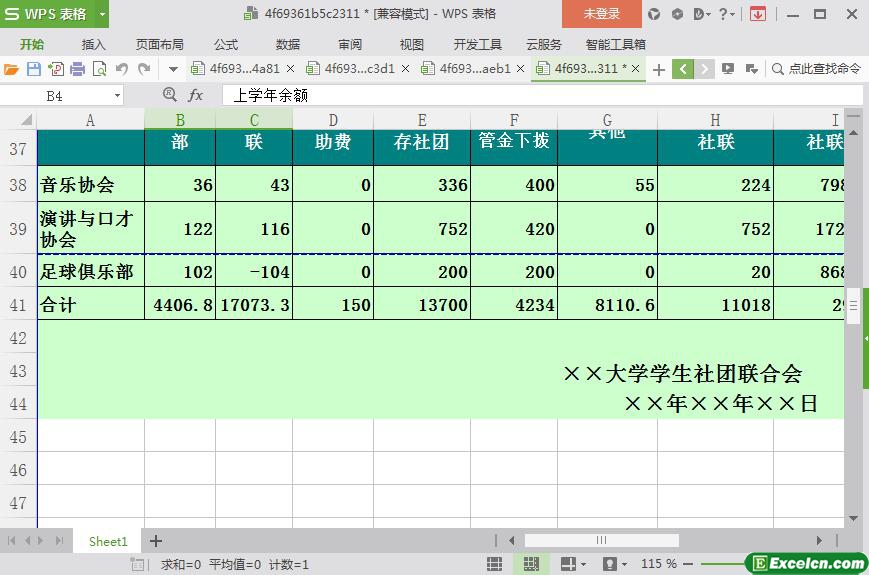Open a new document tab with plus
This screenshot has height=575, width=869.
pyautogui.click(x=658, y=69)
